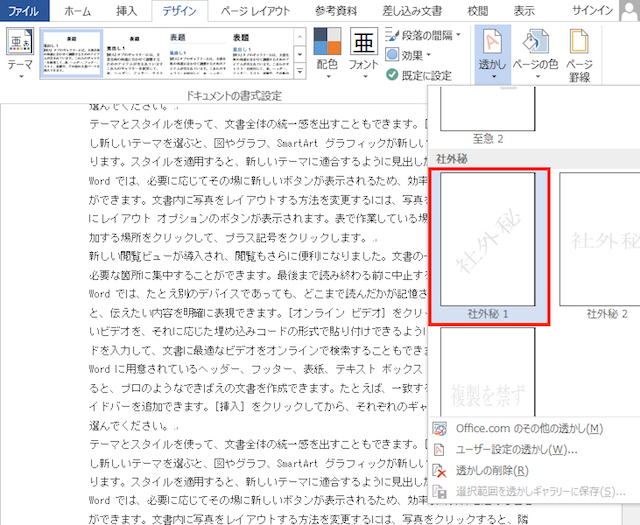Move the style gallery up one row
Image resolution: width=640 pixels, height=525 pixels.
(x=300, y=36)
